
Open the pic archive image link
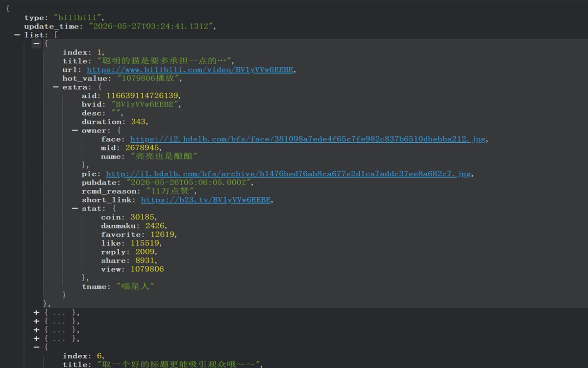[289, 174]
